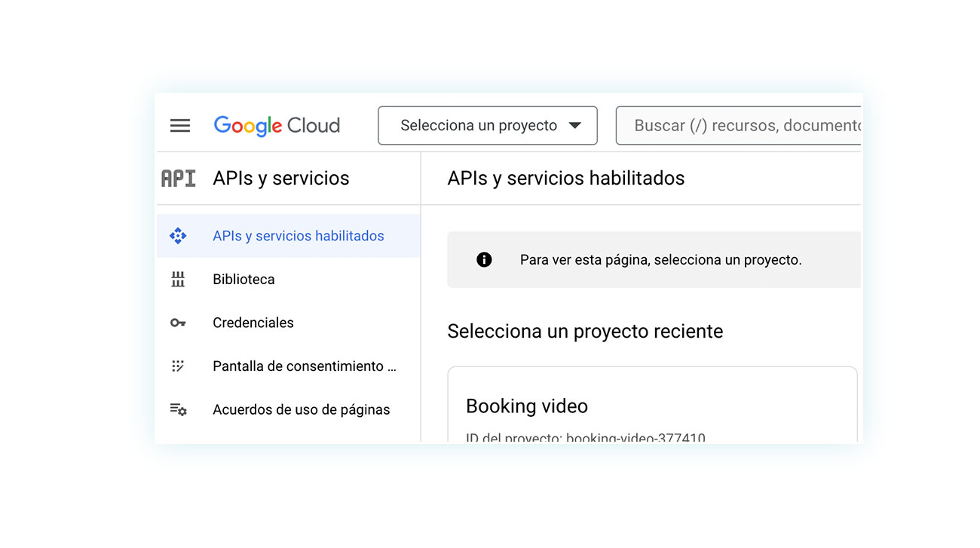Select APIs y servicios habilitados menu item
The height and width of the screenshot is (548, 980).
click(x=288, y=236)
